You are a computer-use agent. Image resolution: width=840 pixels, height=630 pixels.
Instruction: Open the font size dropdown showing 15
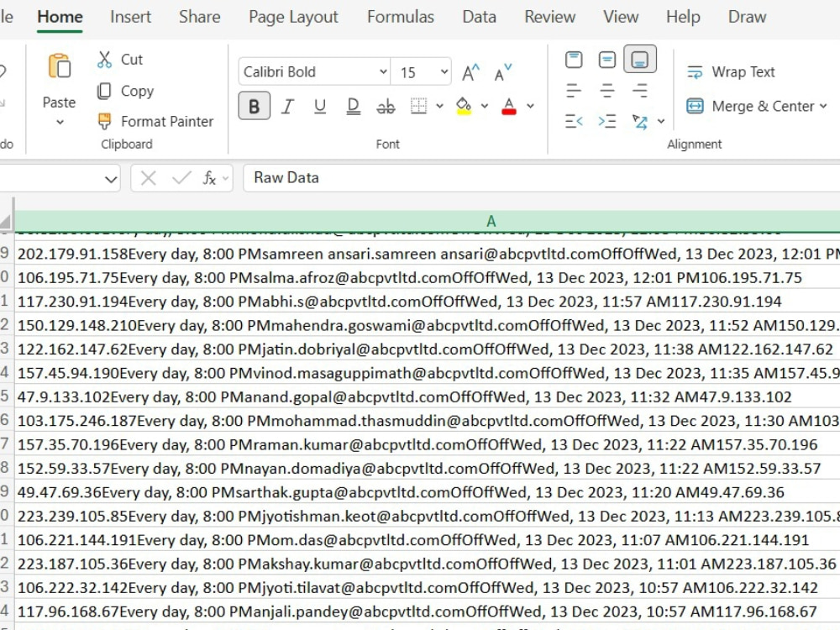[444, 71]
